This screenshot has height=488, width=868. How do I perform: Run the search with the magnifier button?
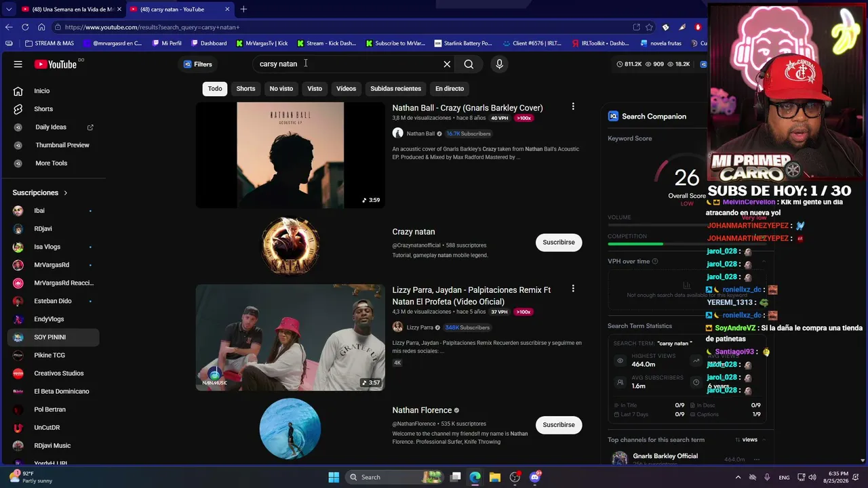tap(469, 64)
